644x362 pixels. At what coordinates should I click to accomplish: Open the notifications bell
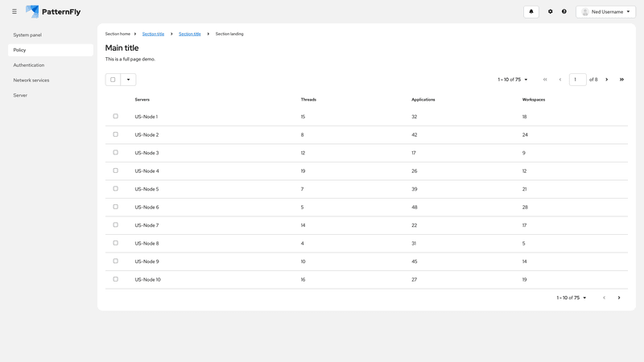click(531, 12)
